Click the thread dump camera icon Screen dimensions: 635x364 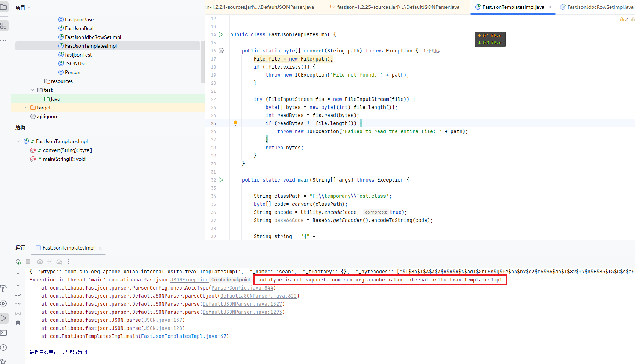coord(40,262)
